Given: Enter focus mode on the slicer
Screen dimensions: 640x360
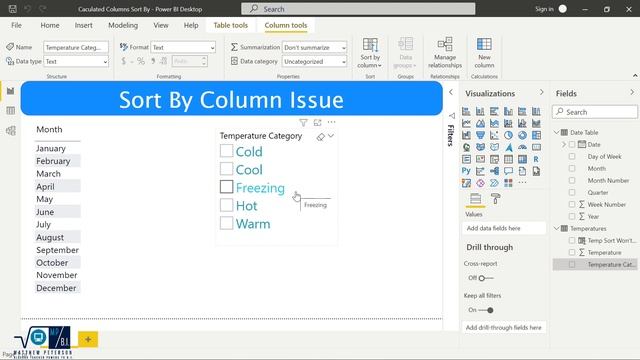Looking at the screenshot, I should click(318, 122).
